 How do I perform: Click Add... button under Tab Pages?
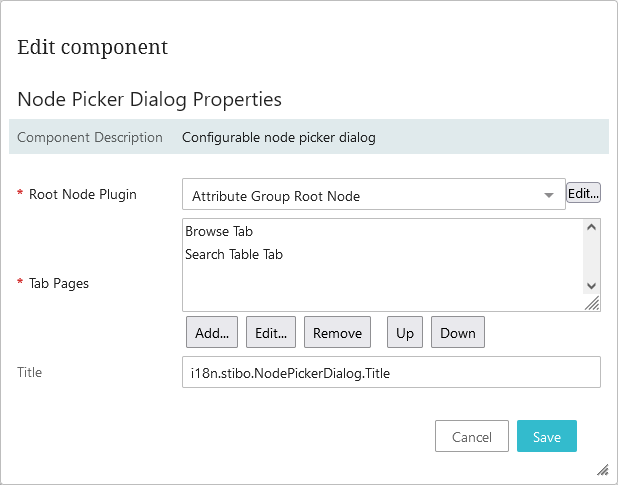212,332
